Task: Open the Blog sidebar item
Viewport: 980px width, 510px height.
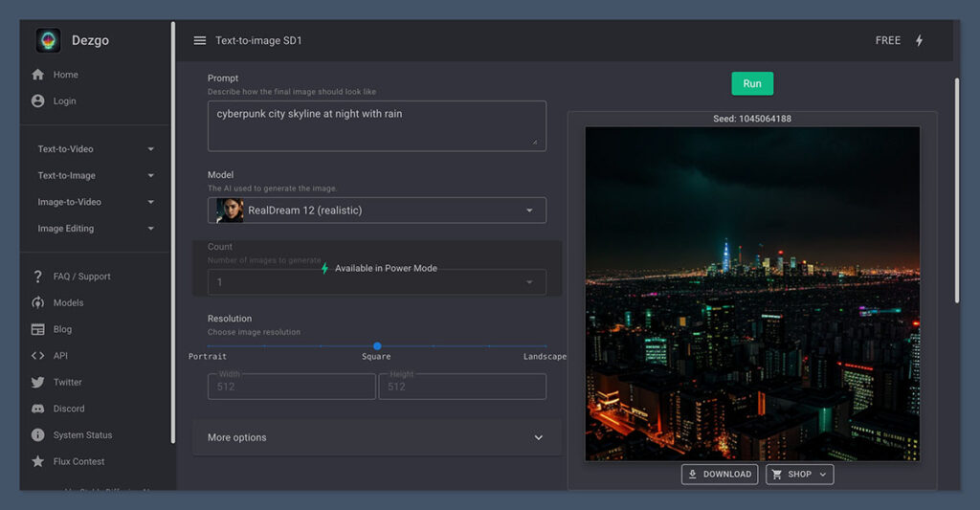Action: pyautogui.click(x=62, y=329)
